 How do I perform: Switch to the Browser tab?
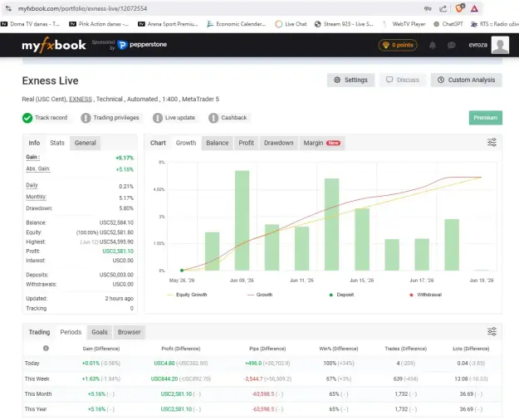(x=129, y=332)
